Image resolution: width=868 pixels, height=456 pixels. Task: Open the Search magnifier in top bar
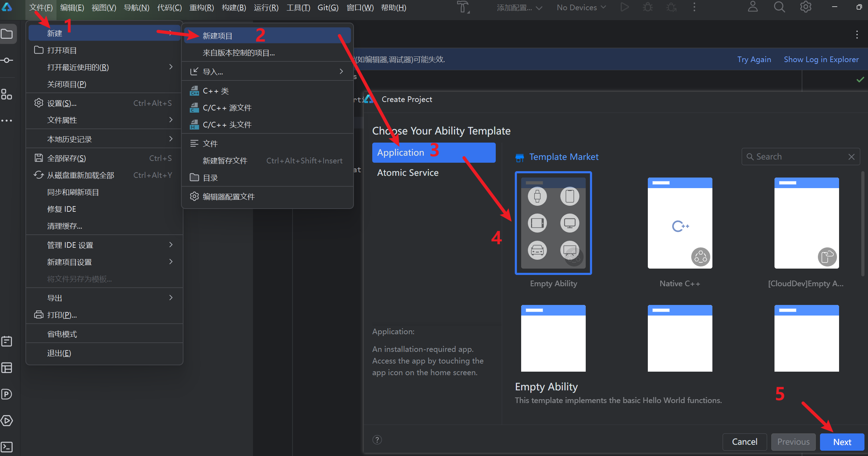(x=779, y=7)
